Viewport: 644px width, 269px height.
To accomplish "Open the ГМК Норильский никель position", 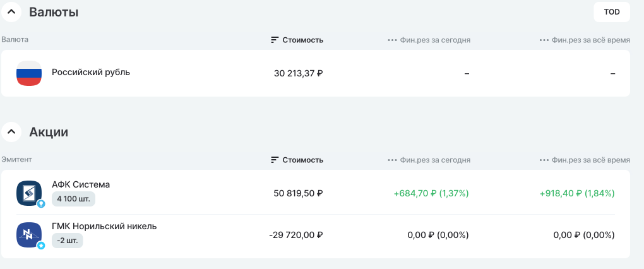I will click(x=104, y=226).
